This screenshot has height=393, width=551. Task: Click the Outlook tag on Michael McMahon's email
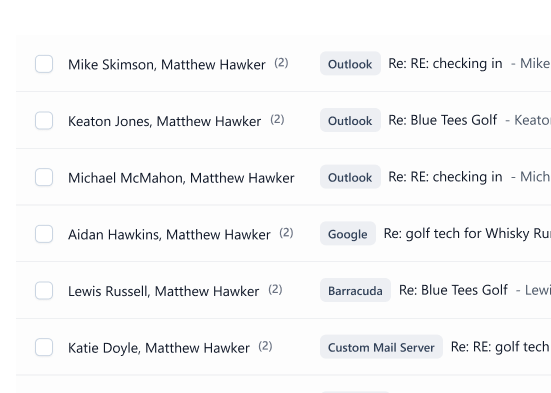(350, 177)
